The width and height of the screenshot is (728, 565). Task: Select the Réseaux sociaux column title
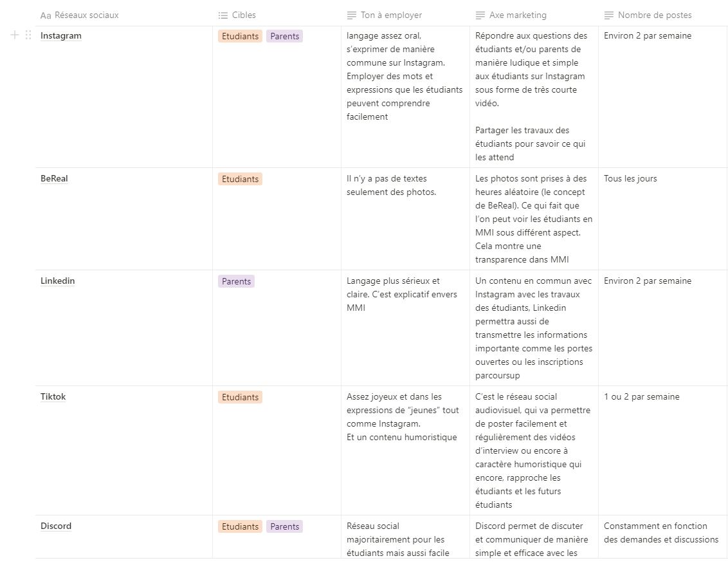coord(86,15)
